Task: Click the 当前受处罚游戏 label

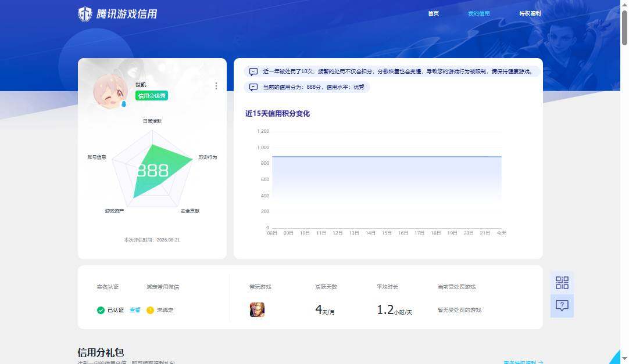Action: [x=456, y=287]
